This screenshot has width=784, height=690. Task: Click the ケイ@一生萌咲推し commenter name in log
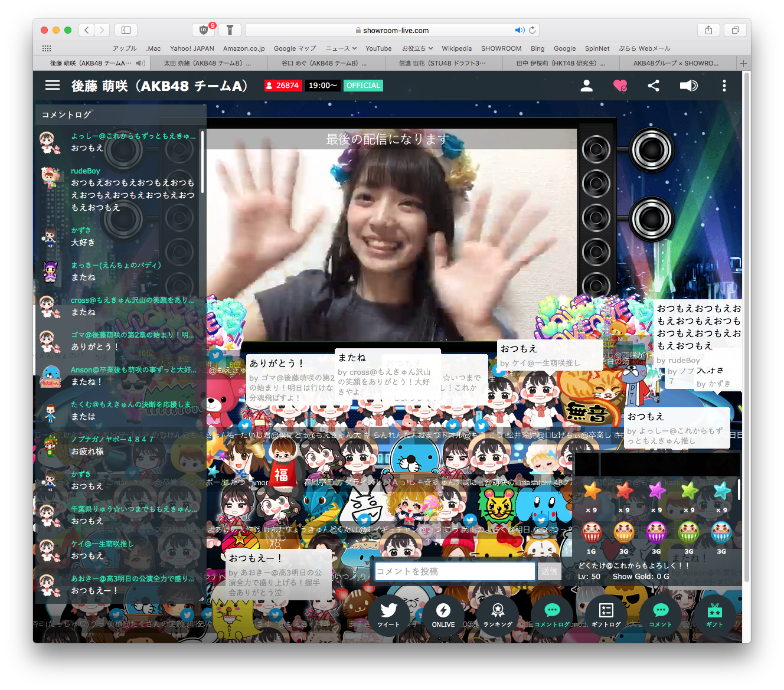click(x=102, y=544)
